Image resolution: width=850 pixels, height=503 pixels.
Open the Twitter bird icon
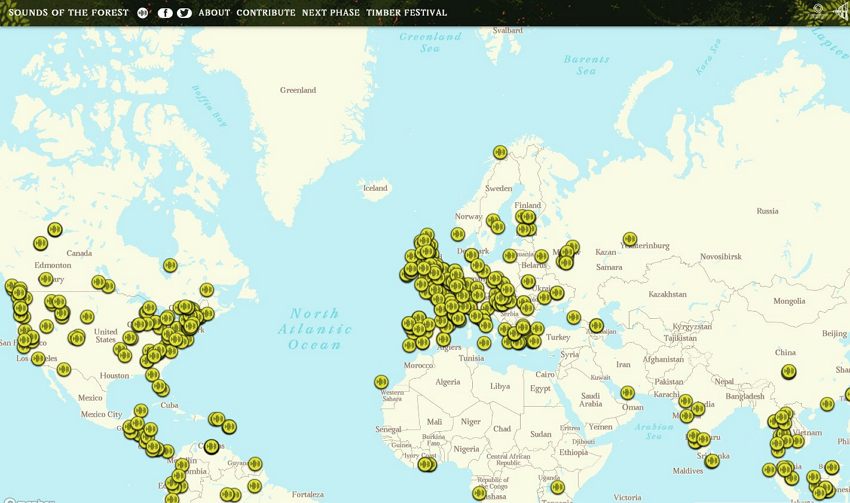tap(184, 12)
